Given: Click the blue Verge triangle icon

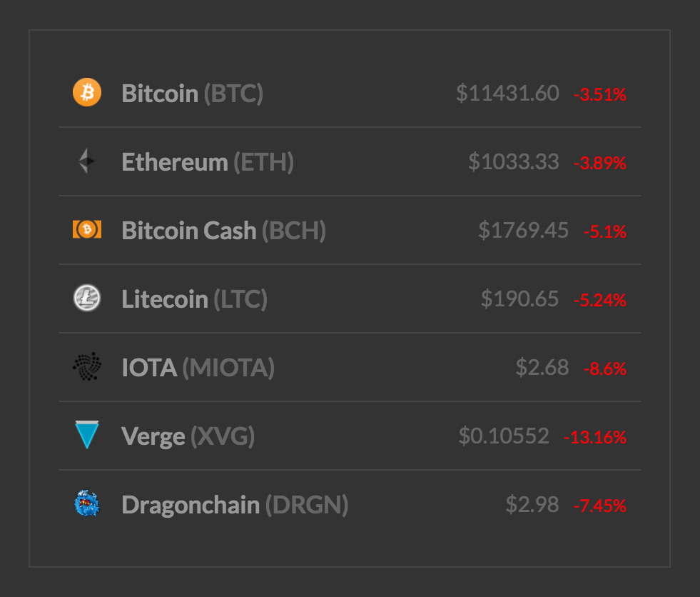Looking at the screenshot, I should (x=87, y=435).
